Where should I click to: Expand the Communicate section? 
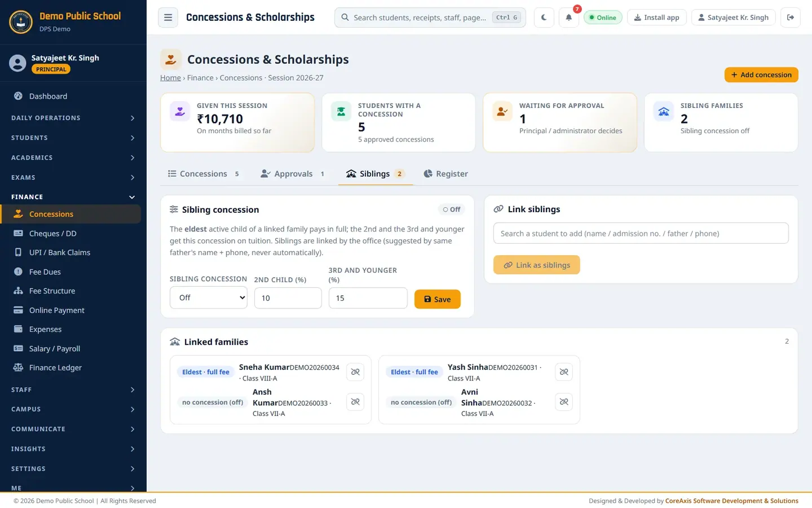(73, 429)
